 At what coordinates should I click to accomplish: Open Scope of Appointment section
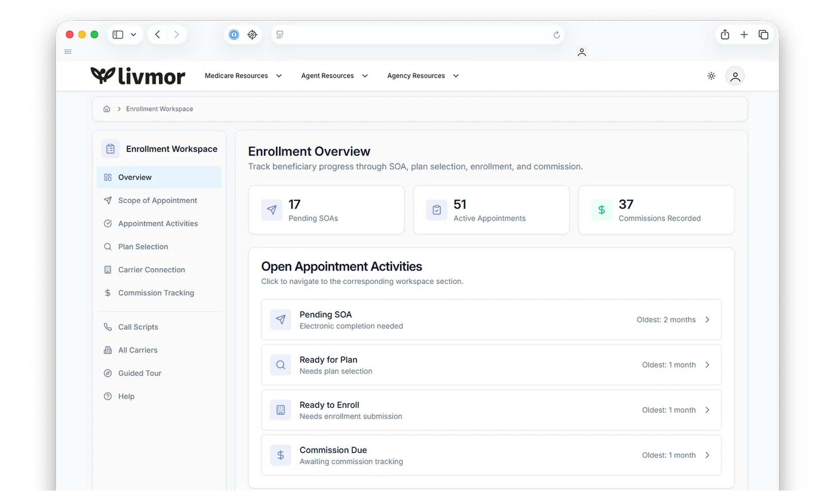pyautogui.click(x=159, y=200)
